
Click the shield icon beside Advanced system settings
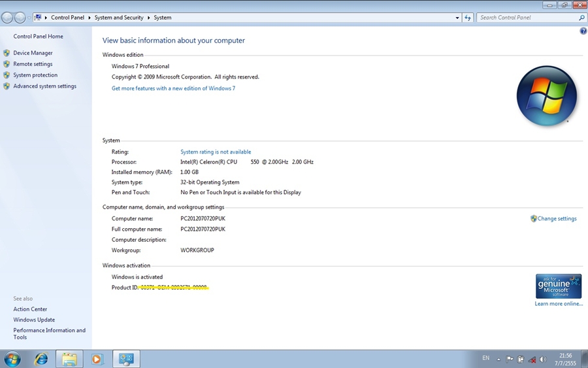[7, 86]
